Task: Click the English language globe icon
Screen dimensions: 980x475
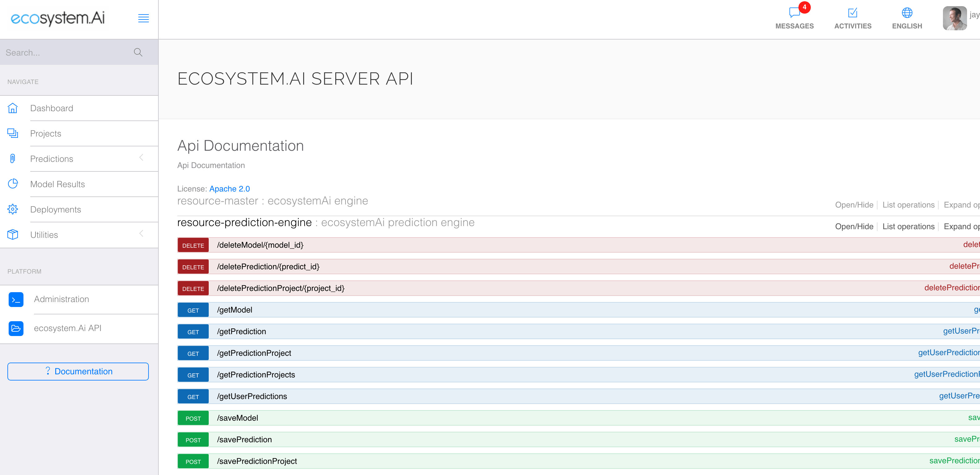Action: [x=907, y=13]
